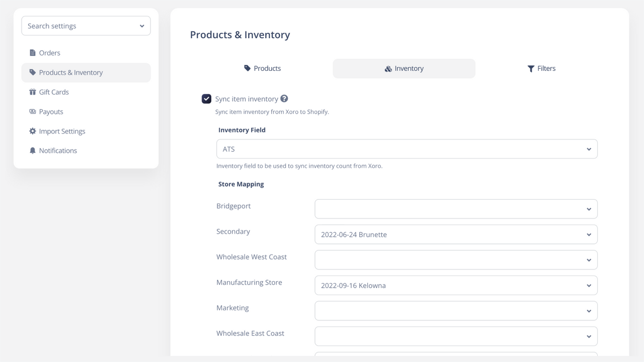Click the Manufacturing Store name label
The height and width of the screenshot is (362, 644).
click(x=249, y=283)
